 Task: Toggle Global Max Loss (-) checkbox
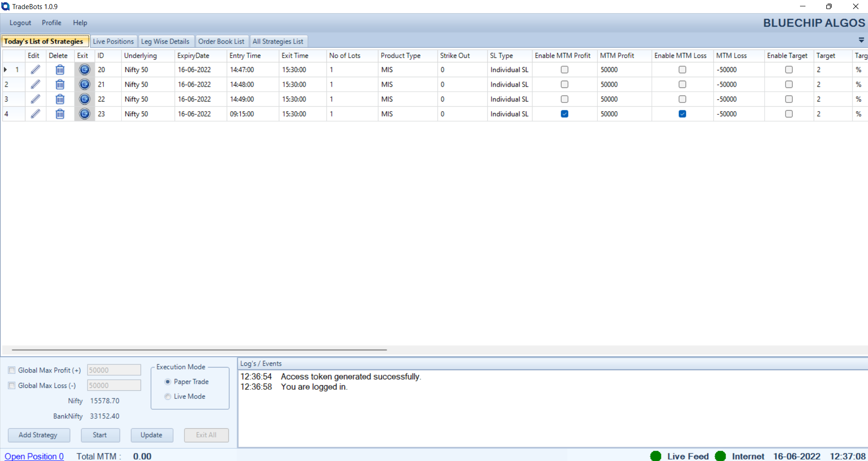(12, 385)
